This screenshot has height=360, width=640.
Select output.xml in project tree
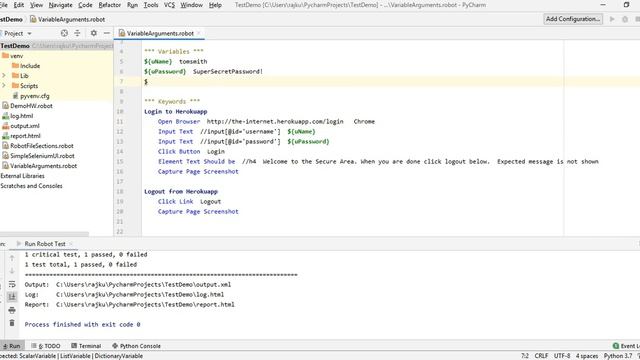[20, 126]
